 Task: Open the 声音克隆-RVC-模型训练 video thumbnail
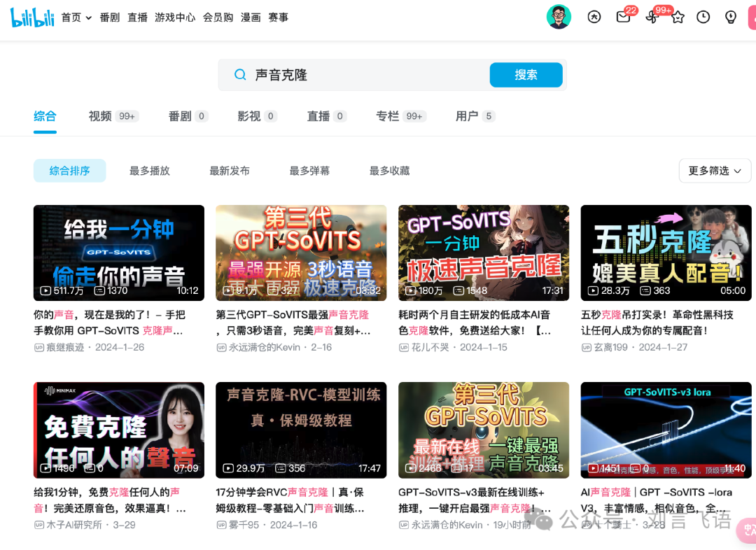[301, 430]
